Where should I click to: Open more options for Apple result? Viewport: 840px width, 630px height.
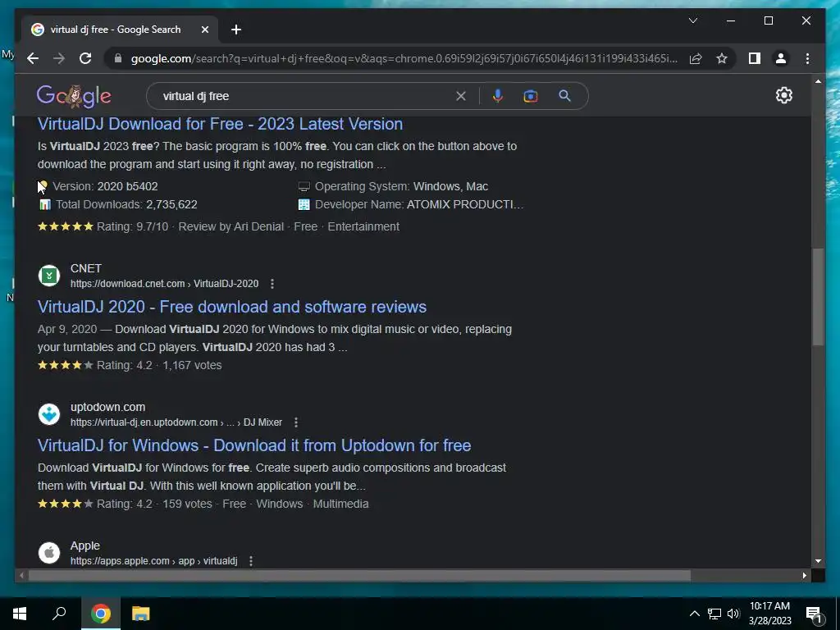tap(251, 561)
